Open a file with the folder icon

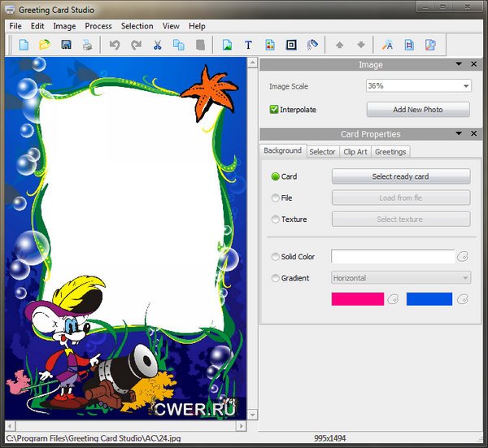point(45,45)
